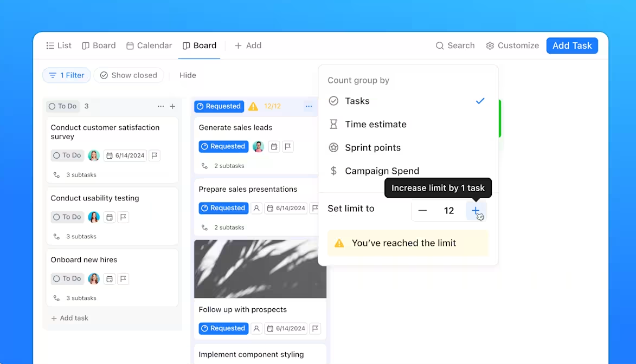The image size is (636, 364).
Task: Change status of Conduct usability testing
Action: tap(67, 217)
